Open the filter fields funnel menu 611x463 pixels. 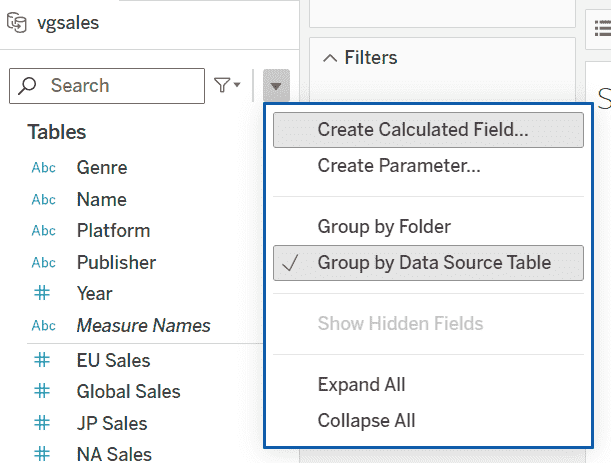click(x=227, y=86)
